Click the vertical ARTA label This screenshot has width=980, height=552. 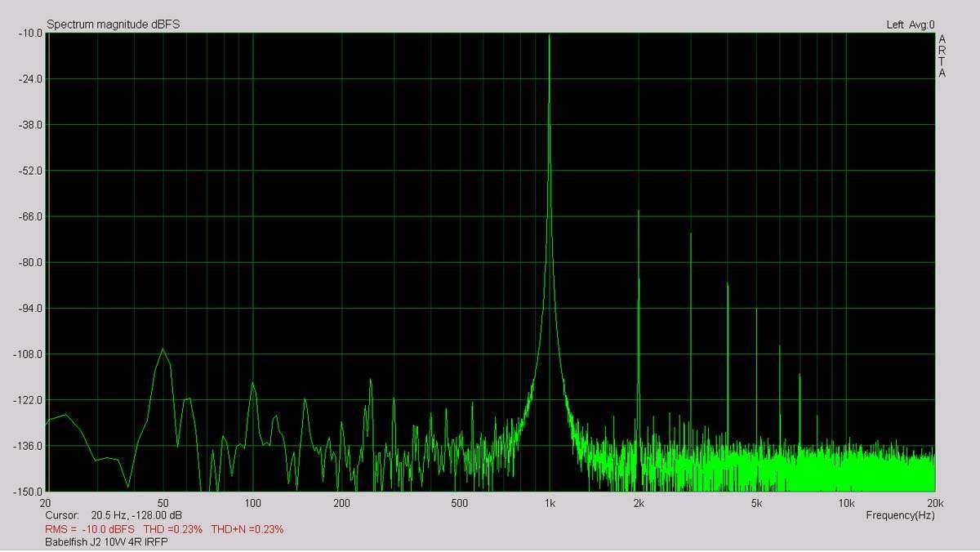[x=942, y=56]
